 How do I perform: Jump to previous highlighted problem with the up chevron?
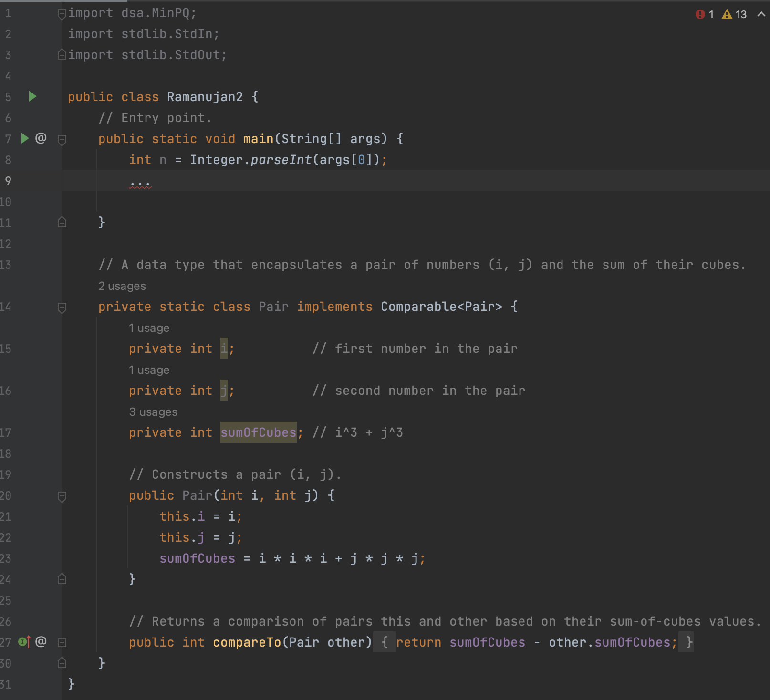tap(761, 14)
